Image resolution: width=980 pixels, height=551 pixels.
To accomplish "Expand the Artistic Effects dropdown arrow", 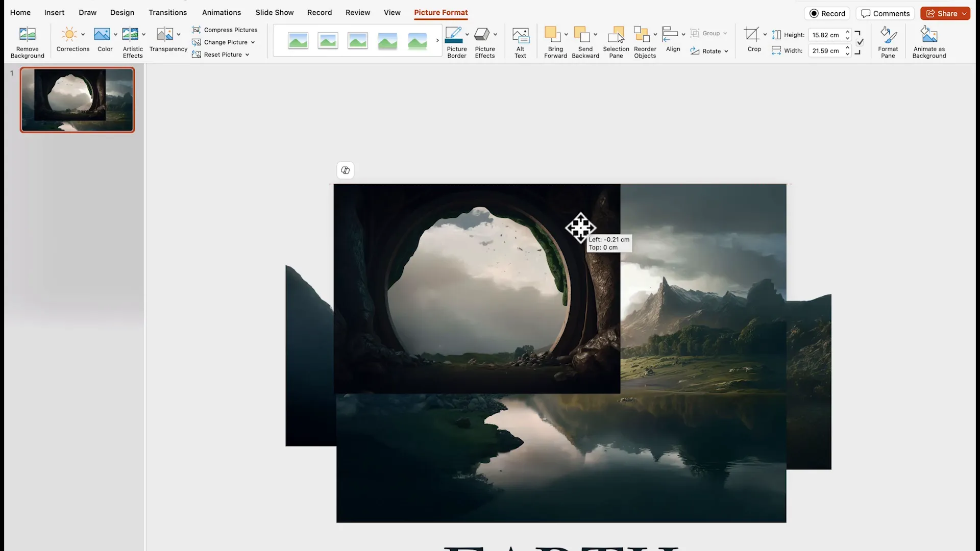I will coord(143,35).
